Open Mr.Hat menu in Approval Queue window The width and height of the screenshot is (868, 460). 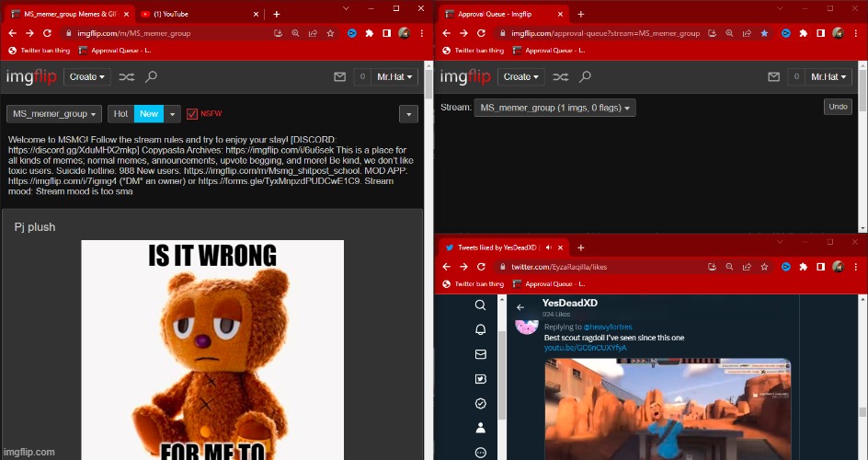pyautogui.click(x=828, y=77)
